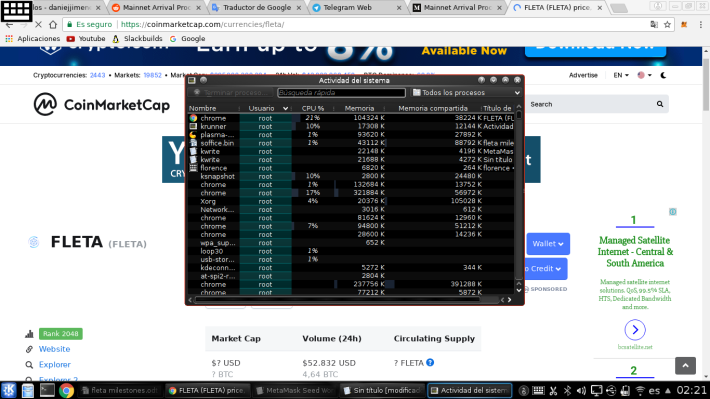This screenshot has height=399, width=710.
Task: Open Managed Satellite Internet ad headline
Action: coord(635,252)
